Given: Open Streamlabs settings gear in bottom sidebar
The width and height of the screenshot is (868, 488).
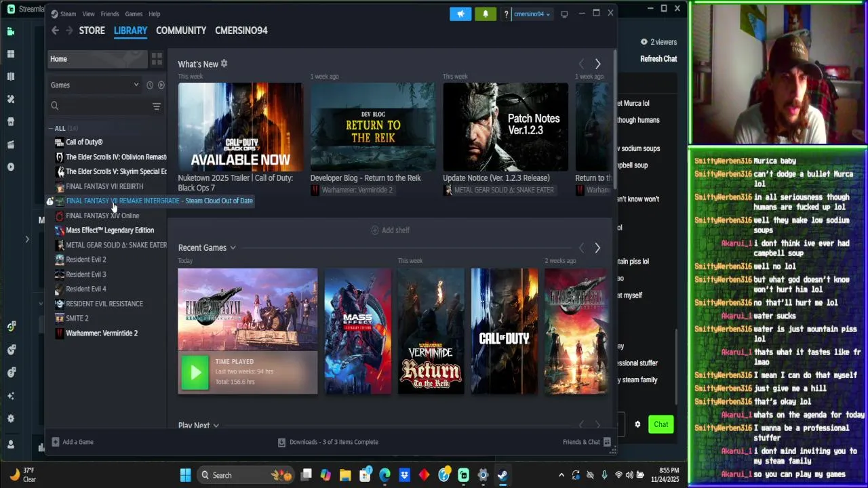Looking at the screenshot, I should pos(10,419).
